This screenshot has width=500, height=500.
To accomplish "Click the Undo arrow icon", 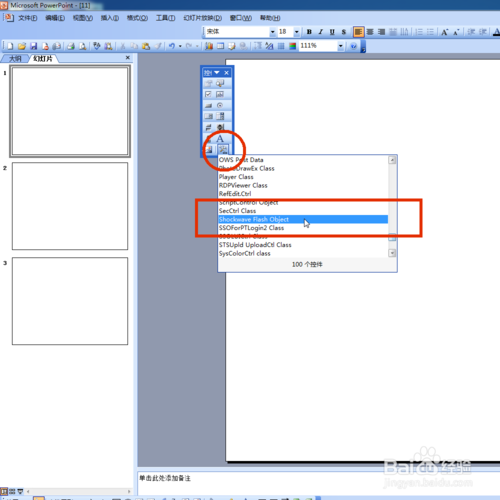I will coord(172,46).
